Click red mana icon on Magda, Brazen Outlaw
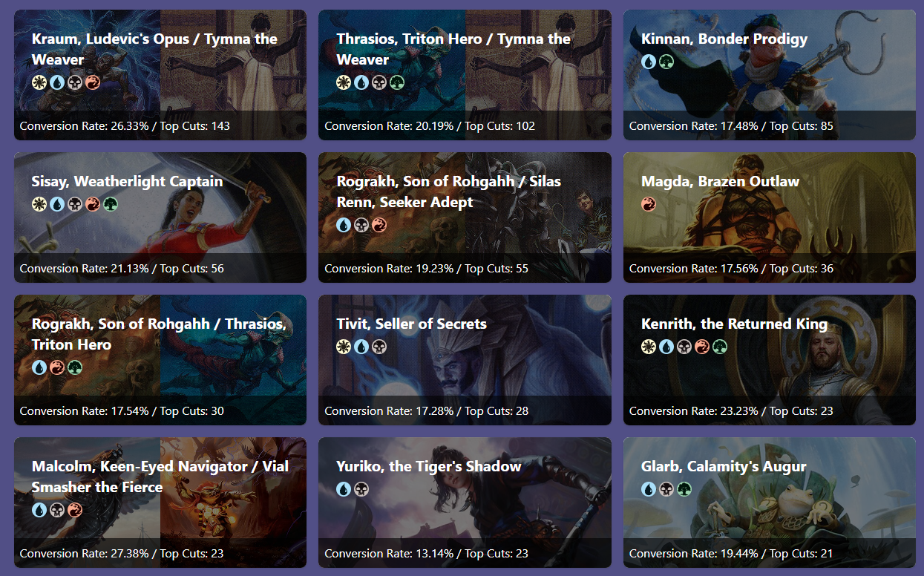The height and width of the screenshot is (576, 924). coord(649,204)
